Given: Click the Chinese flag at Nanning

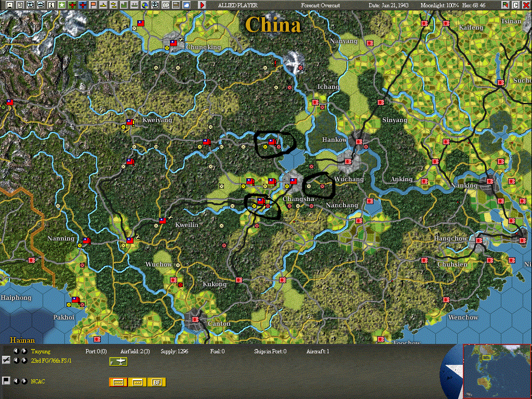Looking at the screenshot, I should pyautogui.click(x=86, y=241).
